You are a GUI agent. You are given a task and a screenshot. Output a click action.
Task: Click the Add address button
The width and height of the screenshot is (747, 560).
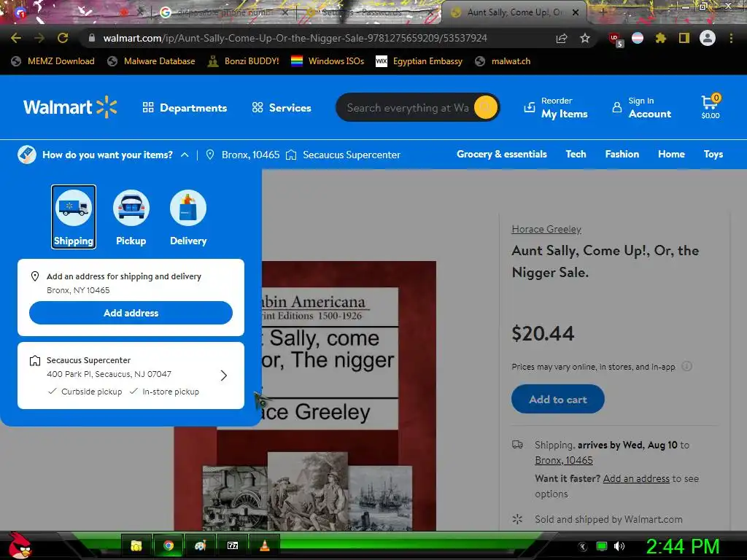click(131, 313)
